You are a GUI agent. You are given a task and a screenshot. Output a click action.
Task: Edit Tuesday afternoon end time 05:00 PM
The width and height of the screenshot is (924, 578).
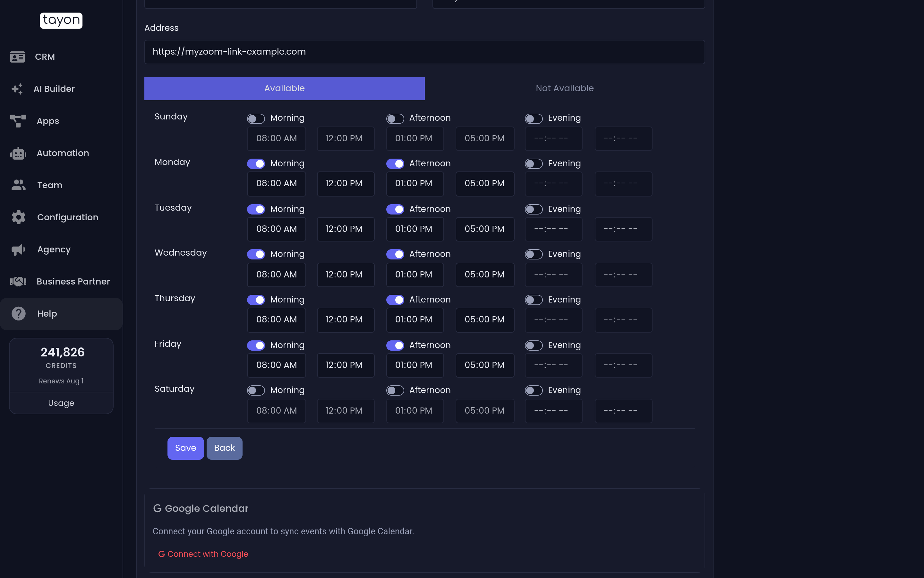(x=485, y=229)
